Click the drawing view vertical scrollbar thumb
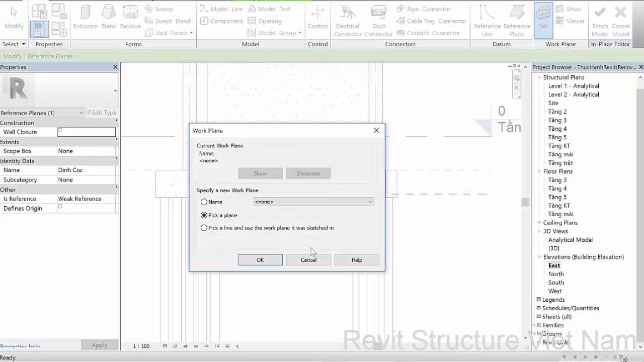 [525, 202]
